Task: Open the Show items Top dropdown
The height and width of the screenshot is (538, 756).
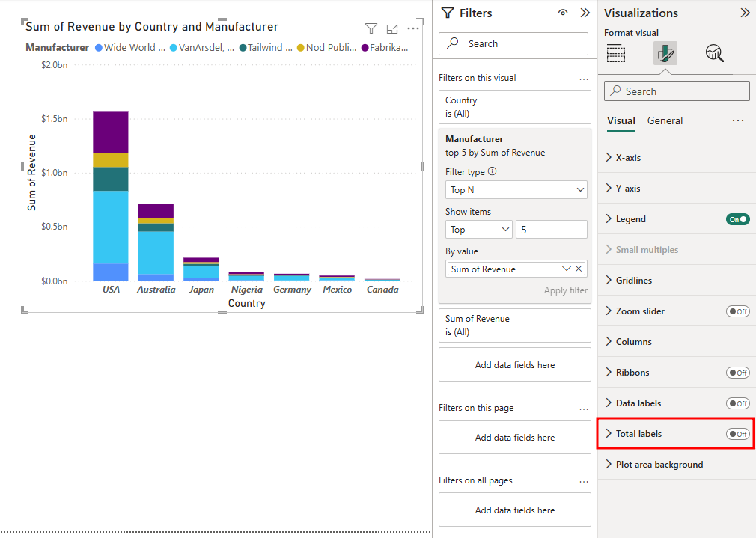Action: tap(478, 230)
